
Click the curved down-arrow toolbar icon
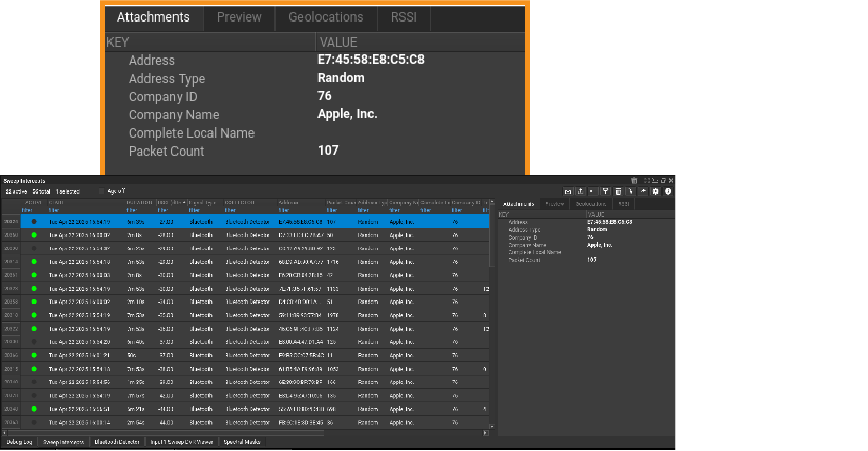[630, 191]
